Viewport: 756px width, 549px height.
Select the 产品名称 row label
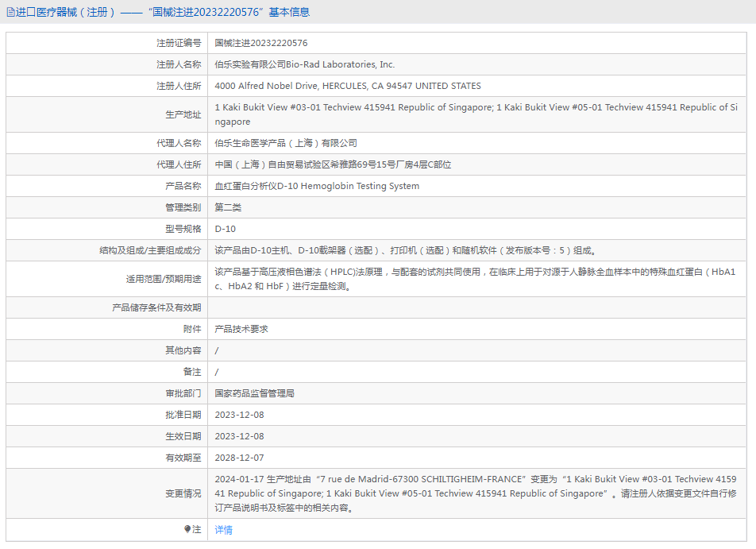(x=183, y=186)
